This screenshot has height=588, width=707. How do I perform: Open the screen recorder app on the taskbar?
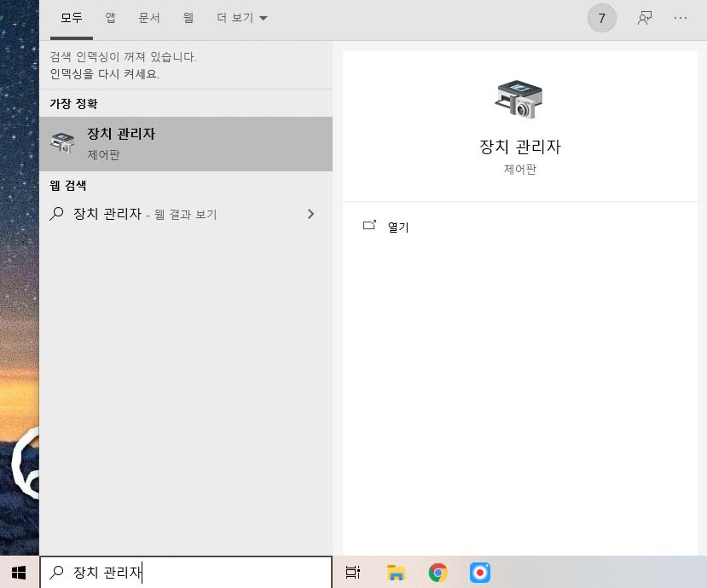pyautogui.click(x=480, y=572)
